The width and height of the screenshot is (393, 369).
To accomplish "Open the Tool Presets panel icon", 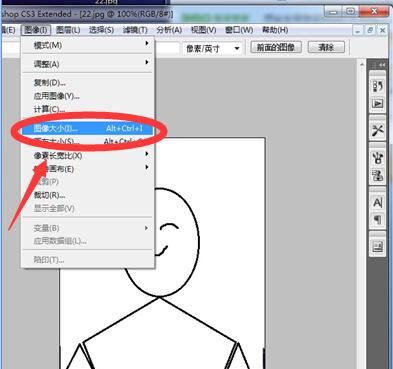I will click(x=378, y=130).
